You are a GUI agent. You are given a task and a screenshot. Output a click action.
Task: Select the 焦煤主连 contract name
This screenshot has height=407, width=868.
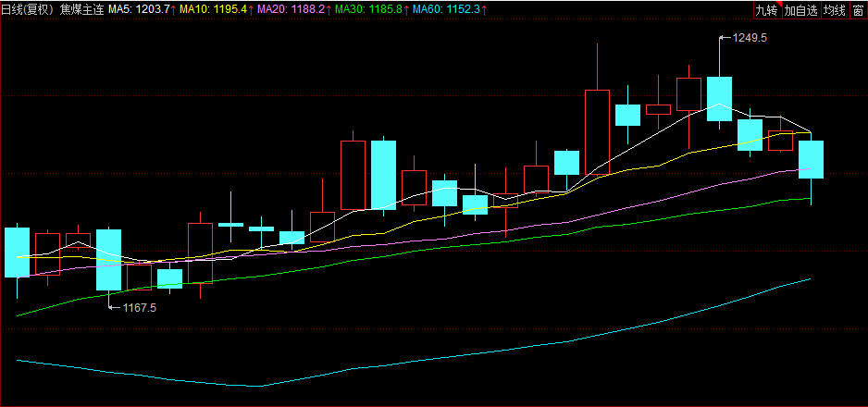(x=81, y=10)
